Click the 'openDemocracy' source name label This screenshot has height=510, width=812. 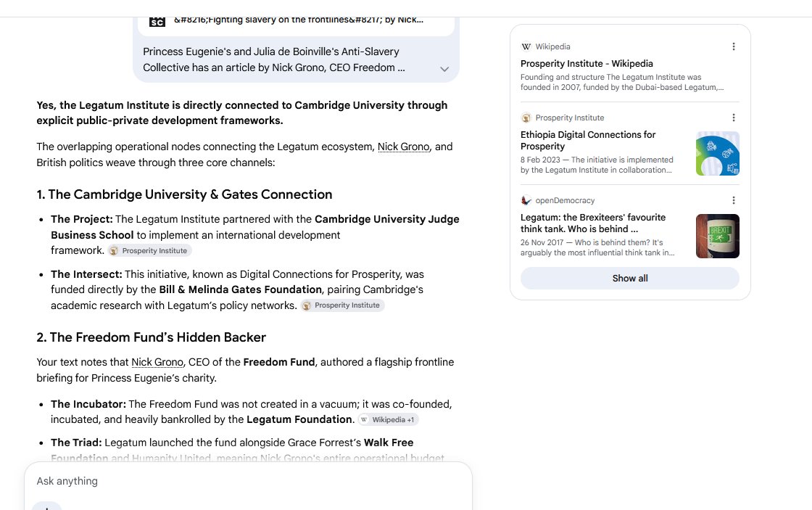[x=565, y=200]
